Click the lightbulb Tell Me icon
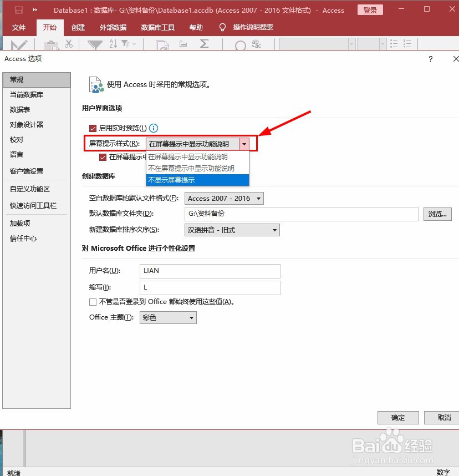Viewport: 459px width, 476px height. (222, 28)
